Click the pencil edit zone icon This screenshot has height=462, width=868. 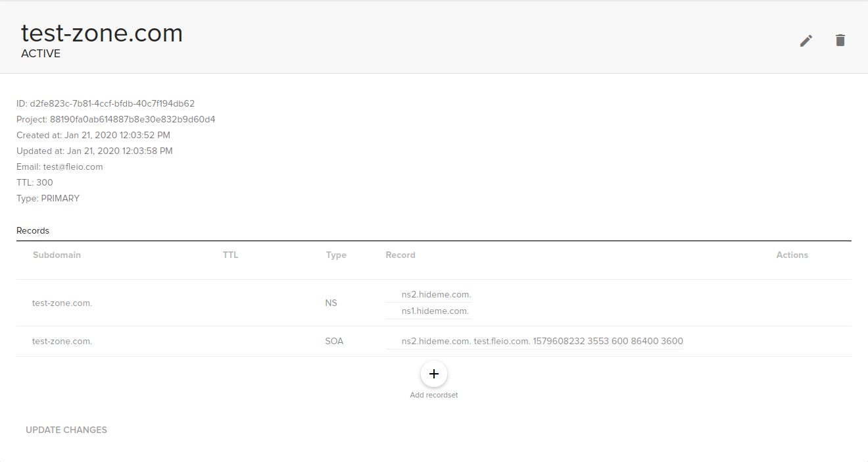point(806,41)
